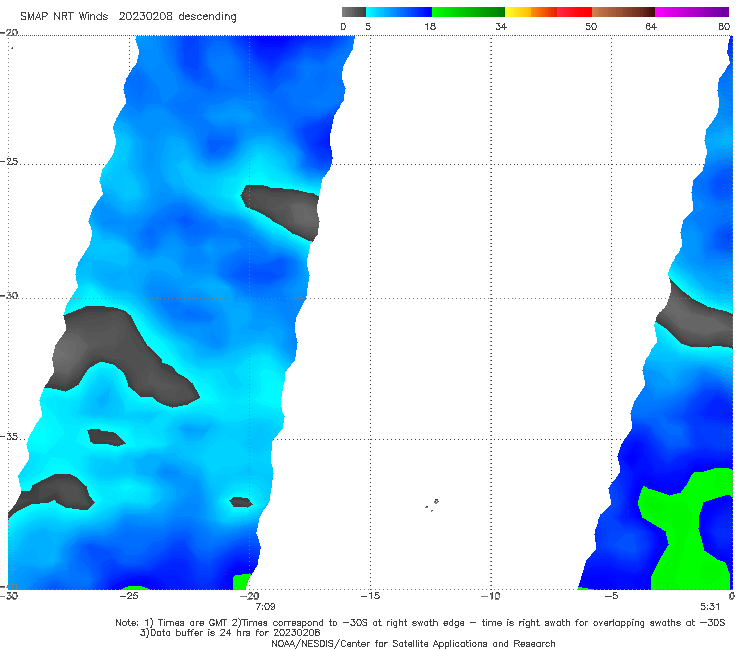Image resolution: width=740 pixels, height=650 pixels.
Task: Click the color bar label "18"
Action: pos(430,27)
